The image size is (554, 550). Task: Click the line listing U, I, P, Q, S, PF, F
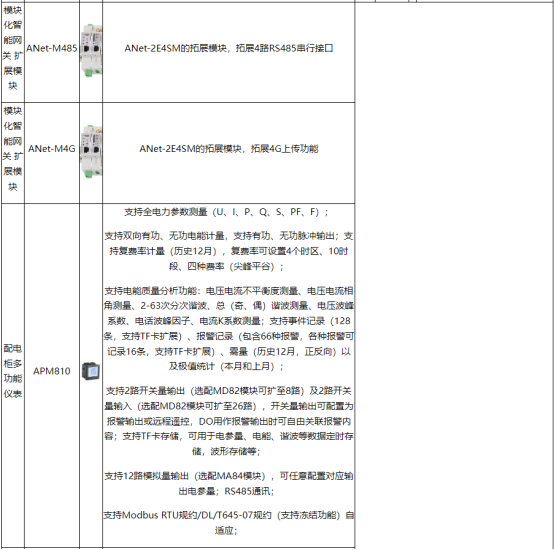click(x=226, y=212)
